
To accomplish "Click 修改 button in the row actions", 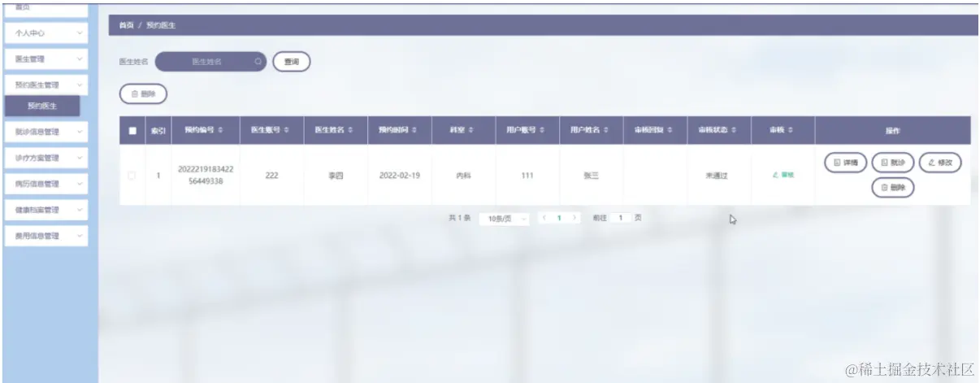I will tap(940, 163).
